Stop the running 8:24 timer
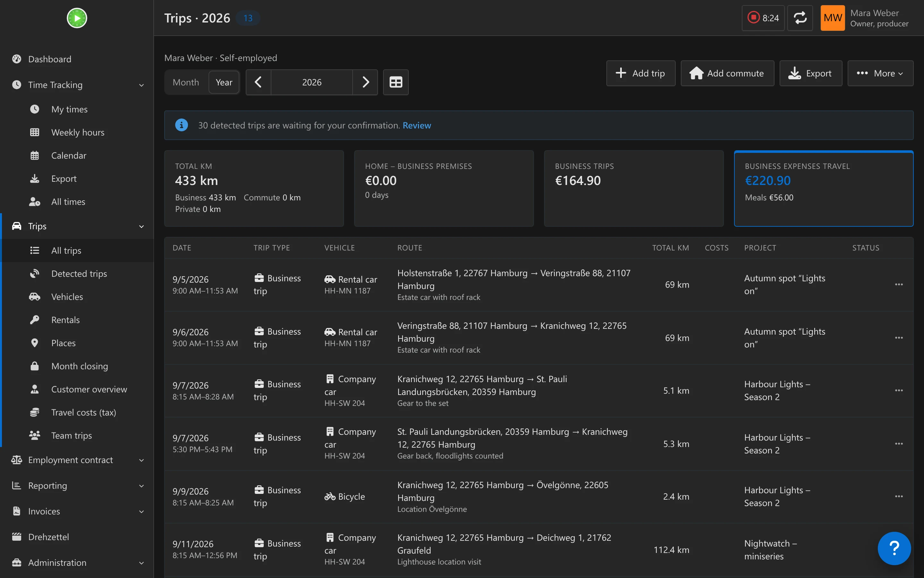 [x=763, y=18]
